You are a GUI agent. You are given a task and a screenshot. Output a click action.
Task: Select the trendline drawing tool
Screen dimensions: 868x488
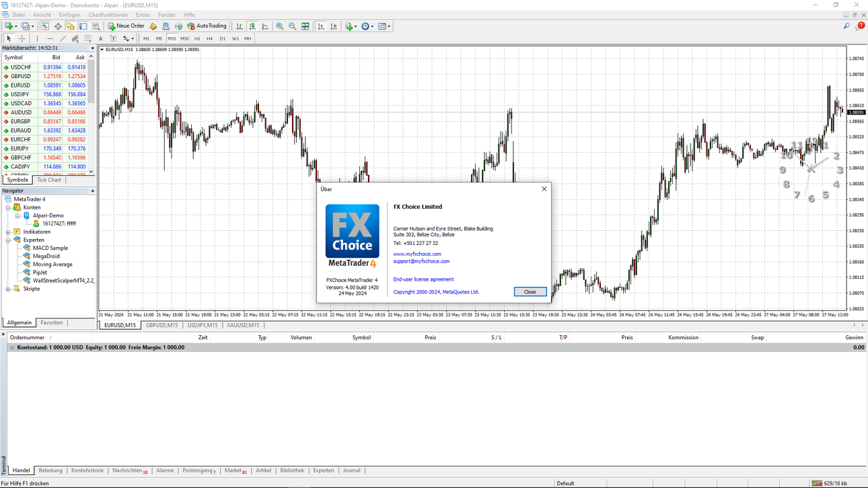(x=63, y=38)
